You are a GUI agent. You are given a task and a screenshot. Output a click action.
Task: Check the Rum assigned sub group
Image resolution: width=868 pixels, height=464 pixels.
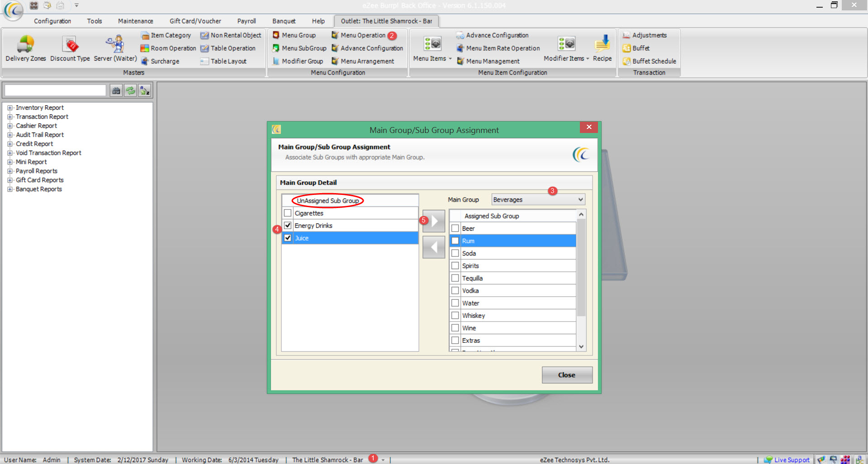click(x=455, y=241)
